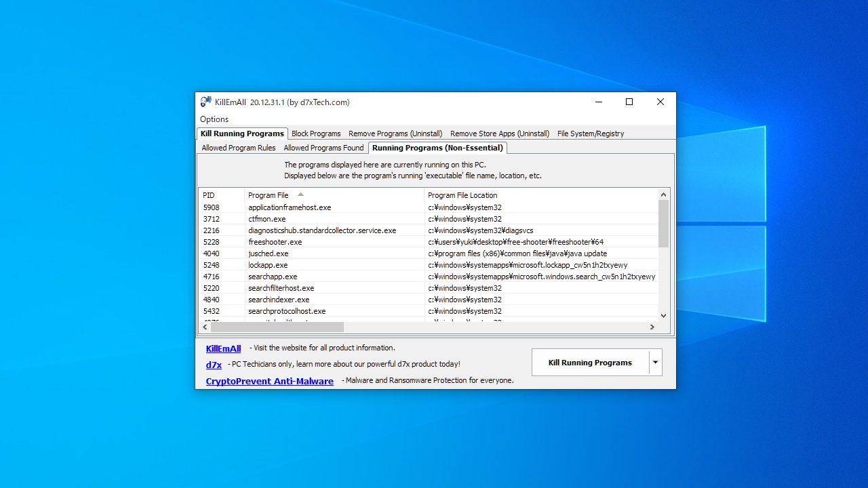
Task: Select the freeshooter.exe process
Action: 428,242
